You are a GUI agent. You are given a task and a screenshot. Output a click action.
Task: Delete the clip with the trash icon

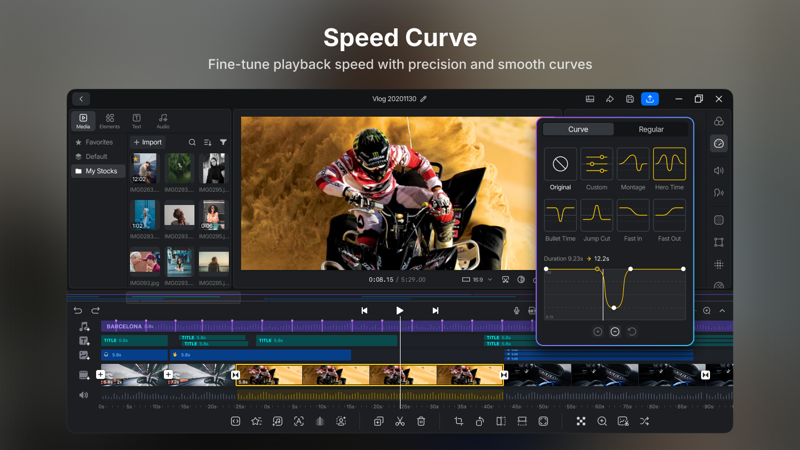click(x=421, y=421)
